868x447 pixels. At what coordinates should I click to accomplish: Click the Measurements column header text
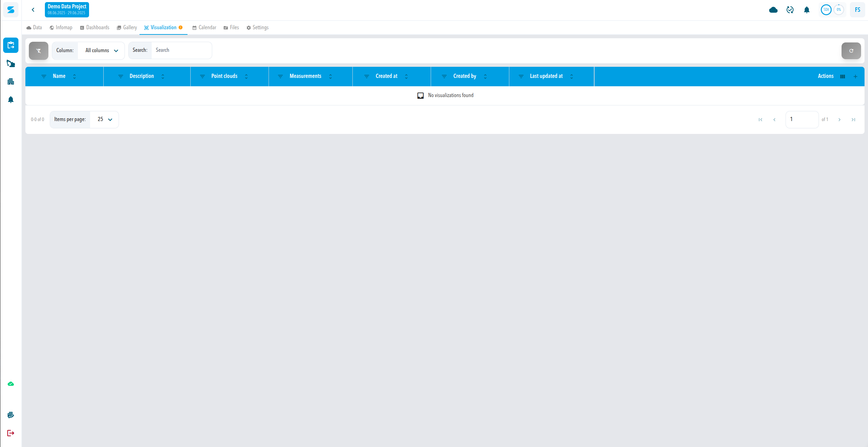coord(305,76)
